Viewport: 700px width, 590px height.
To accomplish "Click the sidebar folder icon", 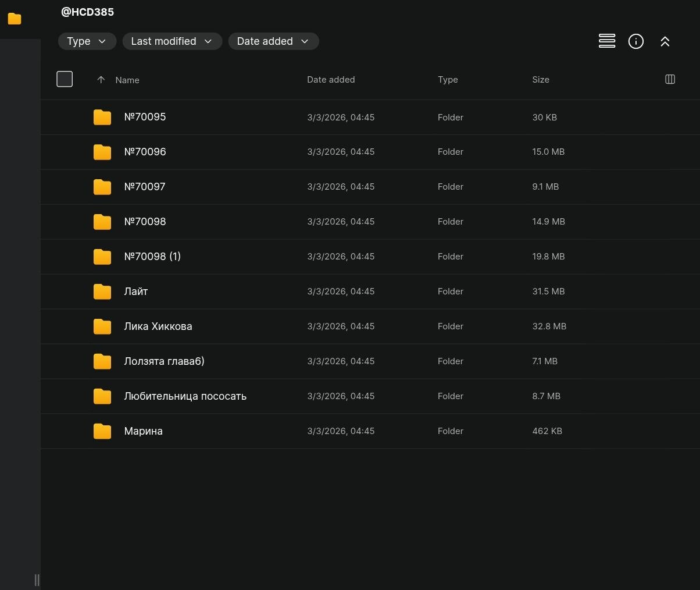I will 15,19.
